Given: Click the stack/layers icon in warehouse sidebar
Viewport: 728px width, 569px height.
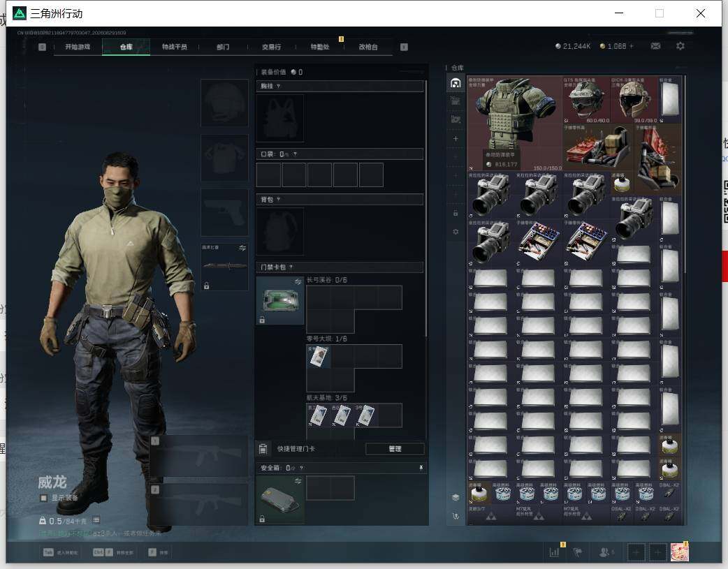Looking at the screenshot, I should [x=456, y=498].
